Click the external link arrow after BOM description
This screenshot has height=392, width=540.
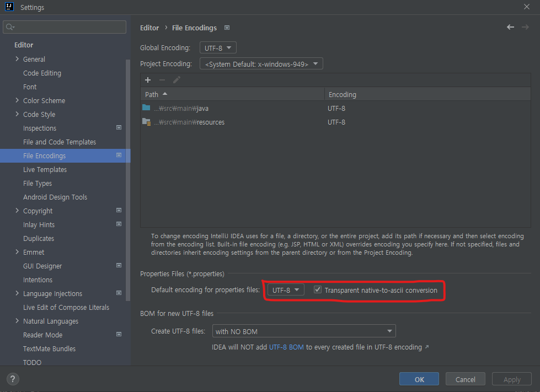pyautogui.click(x=427, y=347)
